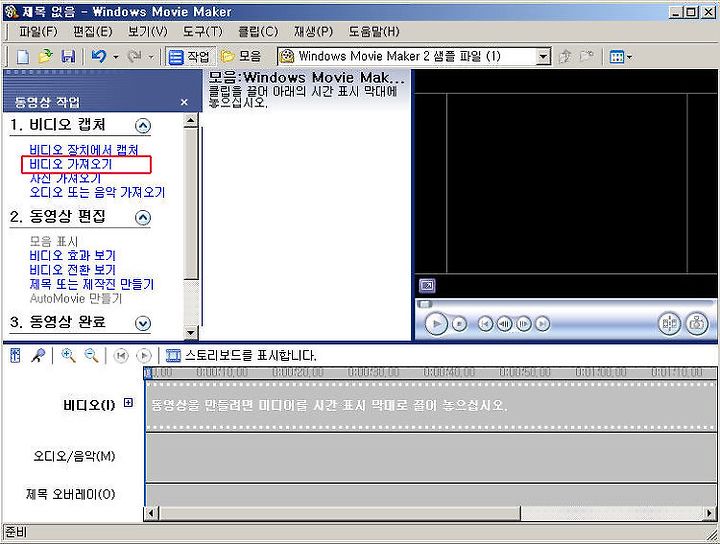Click the new collection folder icon
Viewport: 720px width, 544px height.
[x=586, y=56]
